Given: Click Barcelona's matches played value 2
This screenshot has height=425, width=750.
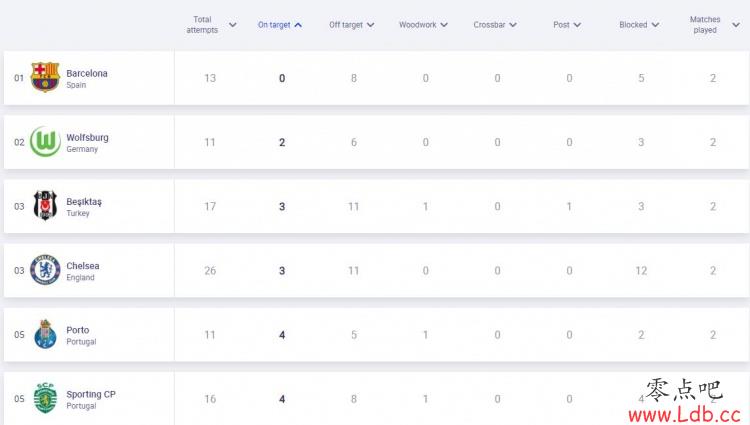Looking at the screenshot, I should 713,78.
